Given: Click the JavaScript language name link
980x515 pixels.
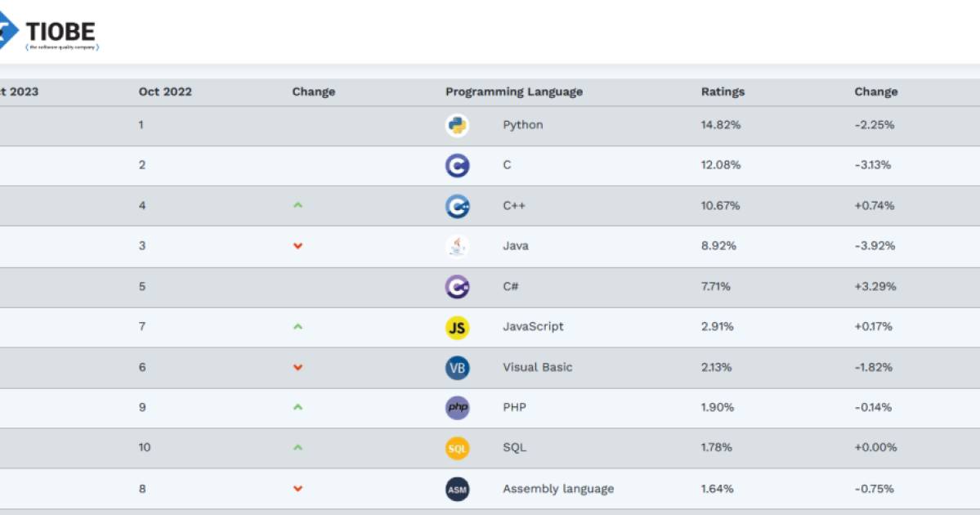Looking at the screenshot, I should (x=532, y=327).
